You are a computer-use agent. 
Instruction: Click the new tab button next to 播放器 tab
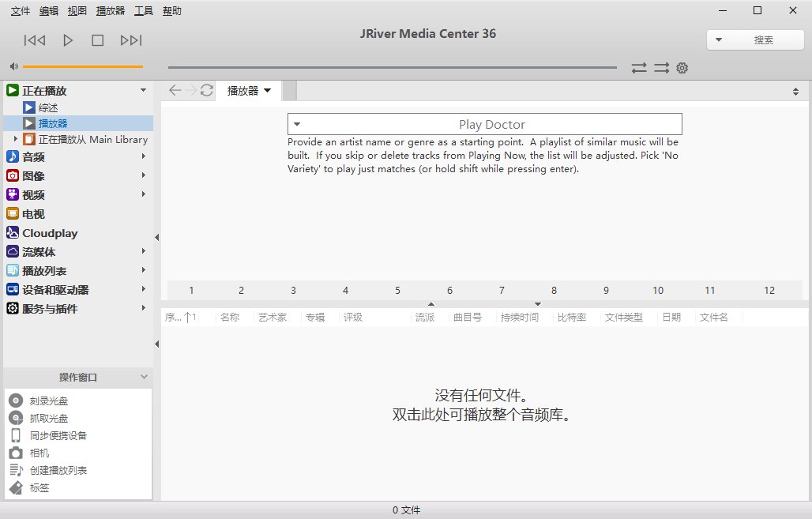point(289,91)
